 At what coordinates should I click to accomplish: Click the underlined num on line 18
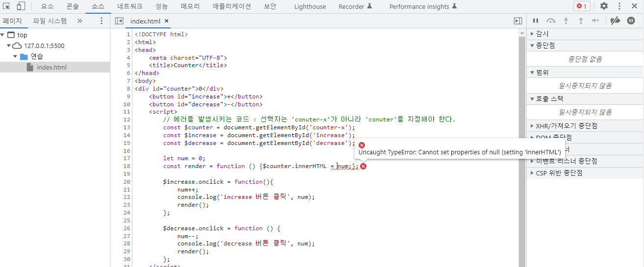tap(342, 167)
